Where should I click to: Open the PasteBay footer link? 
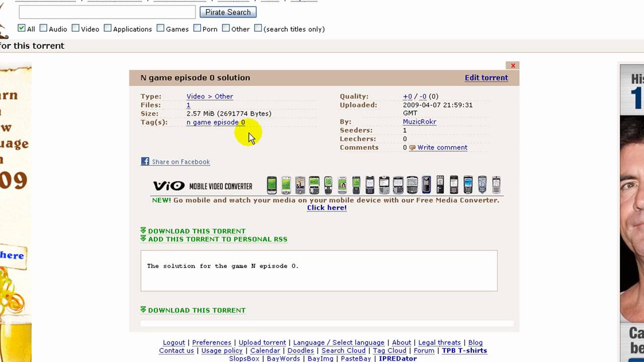(x=356, y=358)
